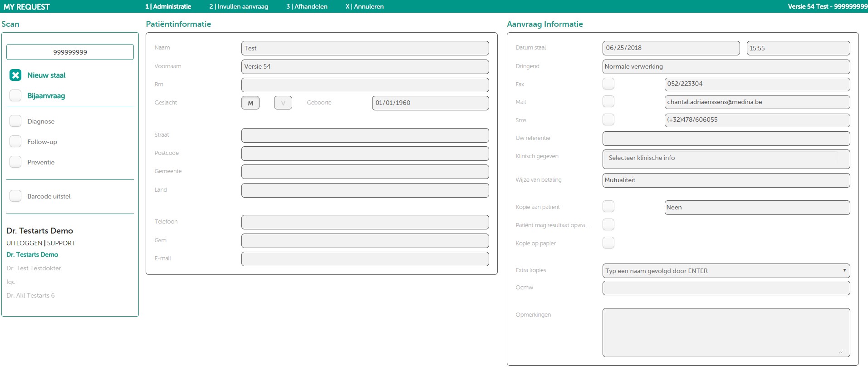Open Selecteer klinische info selector
The width and height of the screenshot is (868, 373).
point(726,159)
